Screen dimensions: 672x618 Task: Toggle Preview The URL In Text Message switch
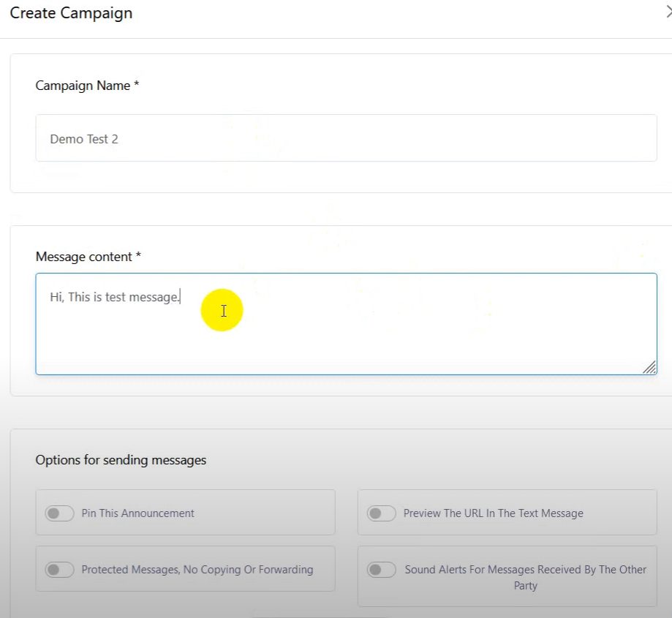(x=381, y=513)
